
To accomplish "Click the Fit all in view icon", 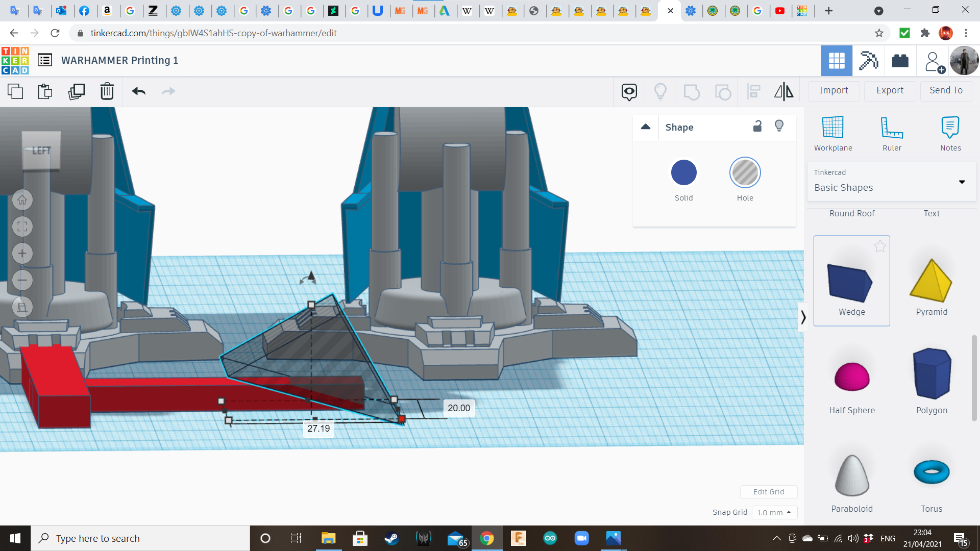I will [x=22, y=227].
